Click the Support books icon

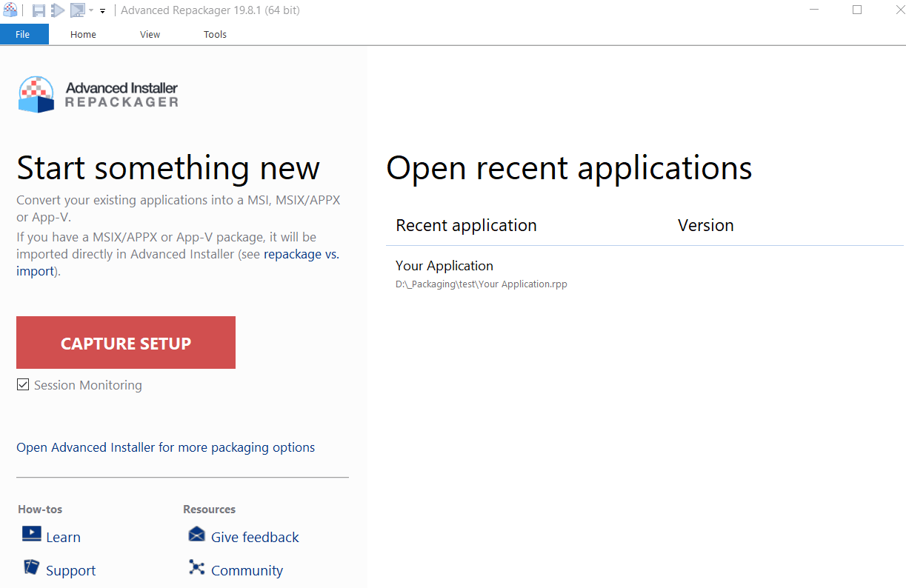point(32,567)
